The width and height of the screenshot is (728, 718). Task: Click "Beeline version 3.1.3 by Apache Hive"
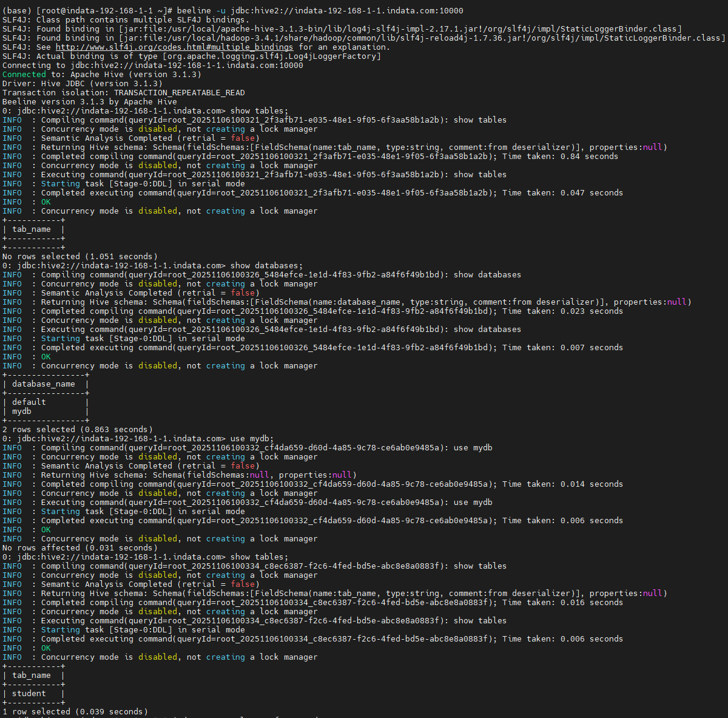pyautogui.click(x=89, y=102)
